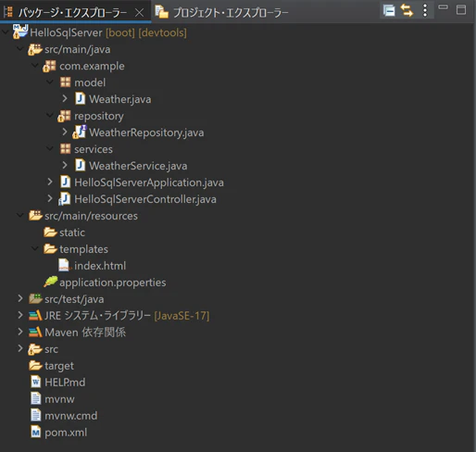Collapse the templates folder
This screenshot has height=452, width=476.
pyautogui.click(x=35, y=248)
